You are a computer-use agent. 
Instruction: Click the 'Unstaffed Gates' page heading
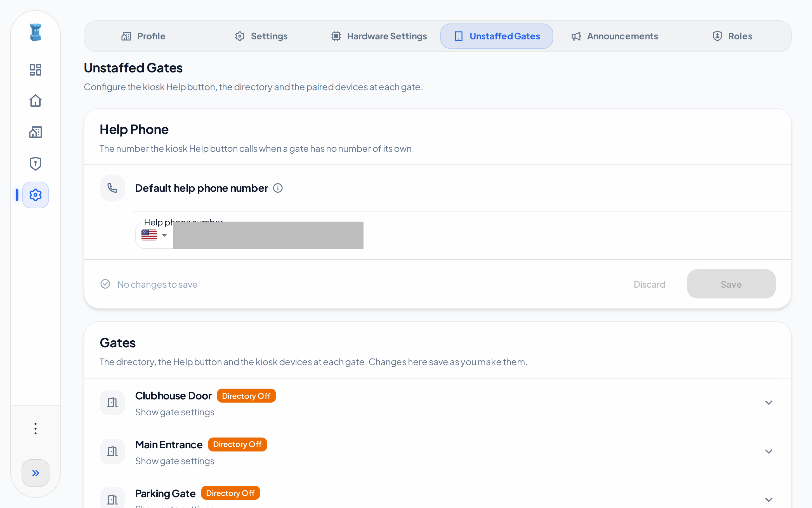(133, 68)
